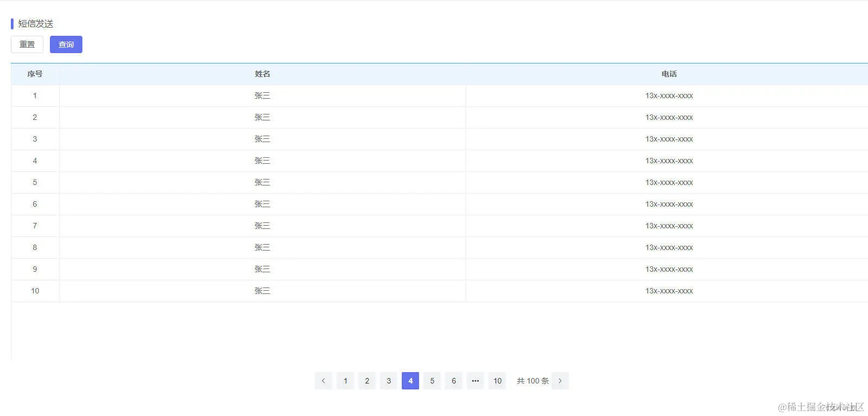Screen dimensions: 868x416
Task: Click the phone number in row 9
Action: coord(669,269)
